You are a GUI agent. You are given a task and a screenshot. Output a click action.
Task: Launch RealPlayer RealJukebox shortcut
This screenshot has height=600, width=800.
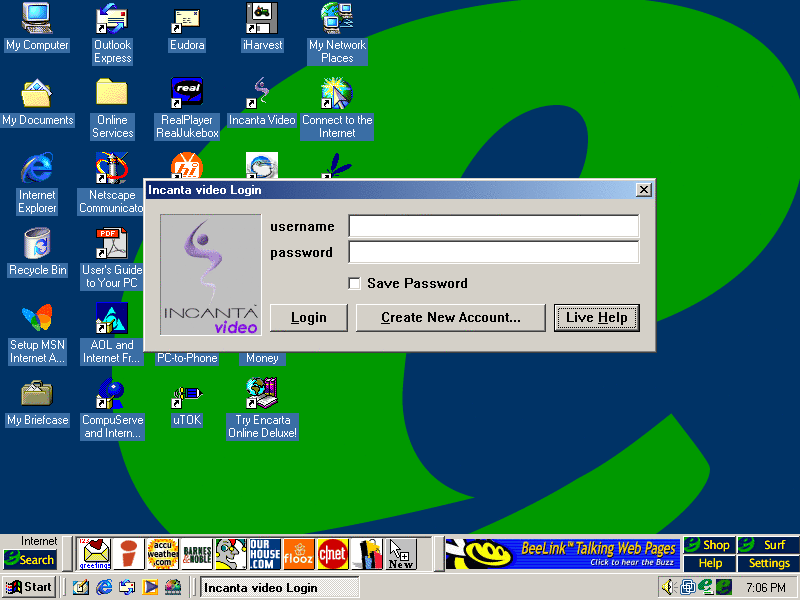pos(187,95)
